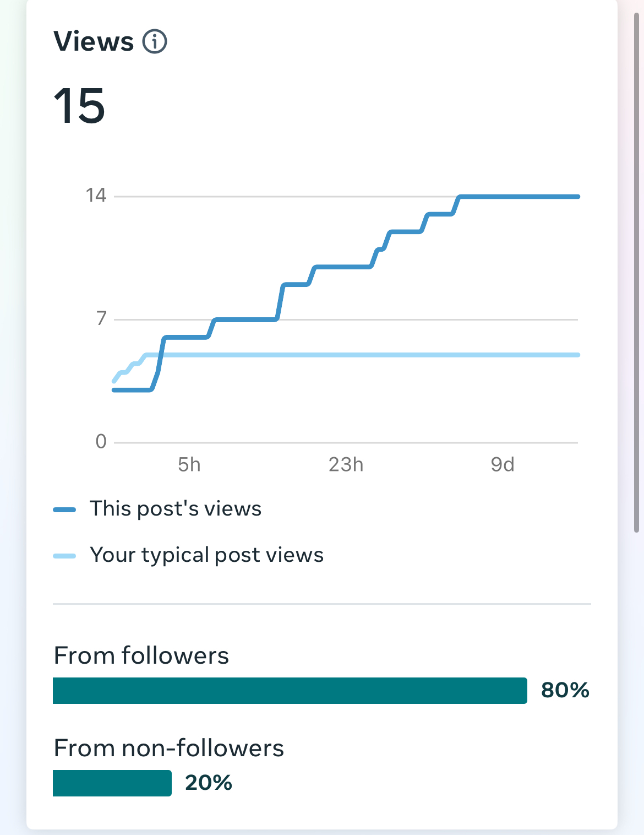Click the 5h time axis label
Viewport: 644px width, 835px height.
click(189, 465)
